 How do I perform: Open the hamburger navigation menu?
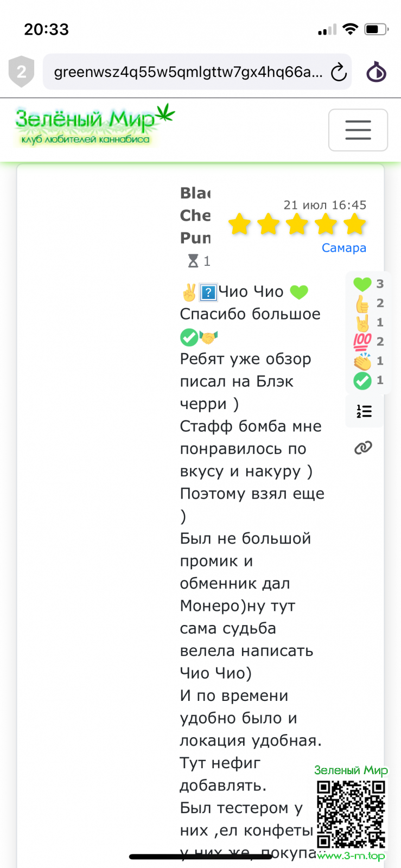click(358, 130)
